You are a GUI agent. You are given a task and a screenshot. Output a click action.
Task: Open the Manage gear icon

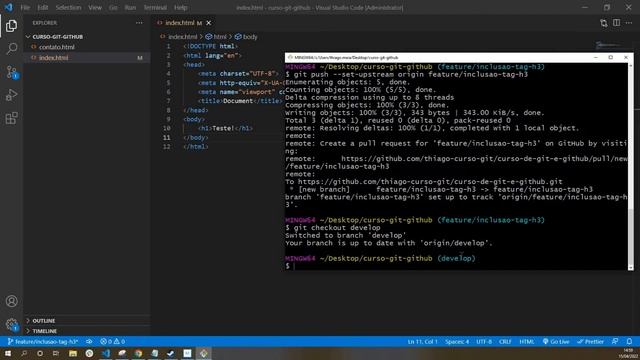(x=11, y=324)
